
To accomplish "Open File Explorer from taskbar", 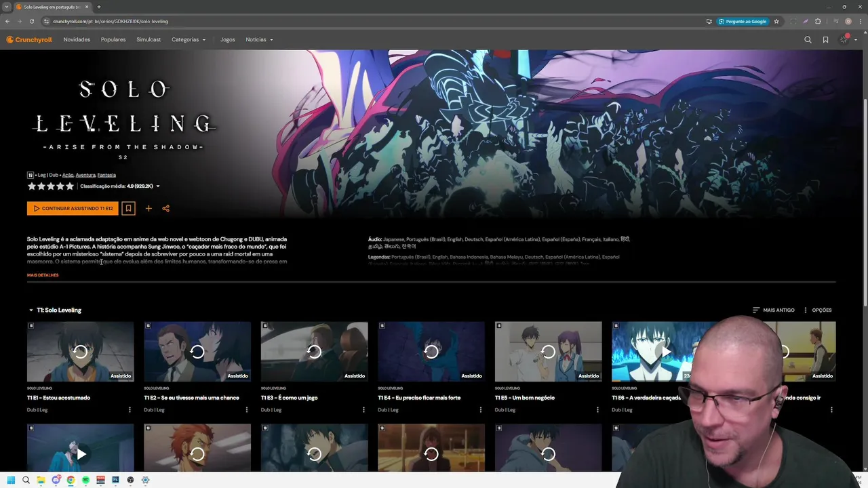I will (x=41, y=480).
